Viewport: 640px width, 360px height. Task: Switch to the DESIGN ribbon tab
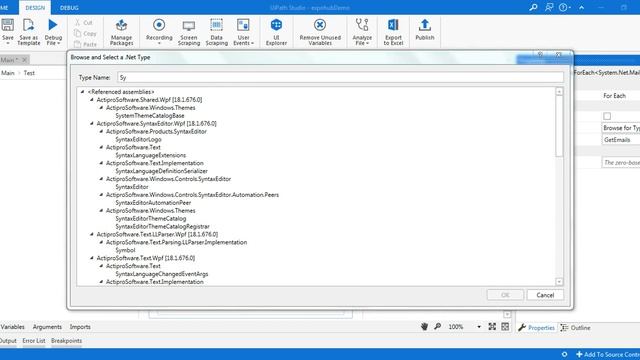pos(35,8)
